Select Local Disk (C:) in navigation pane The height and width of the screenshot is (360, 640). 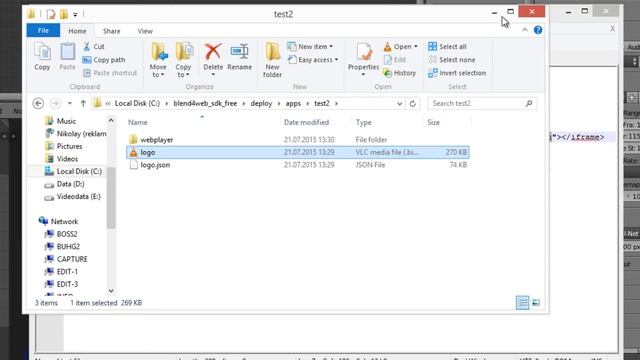[79, 171]
